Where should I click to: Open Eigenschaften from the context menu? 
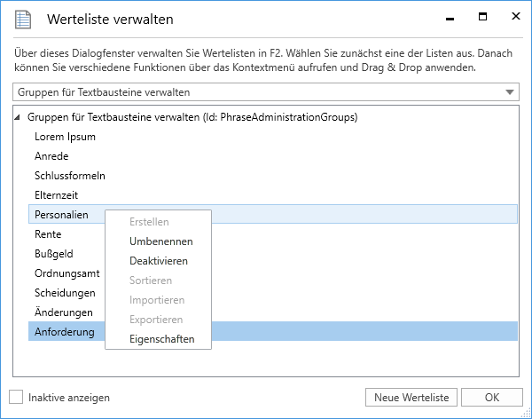[161, 339]
